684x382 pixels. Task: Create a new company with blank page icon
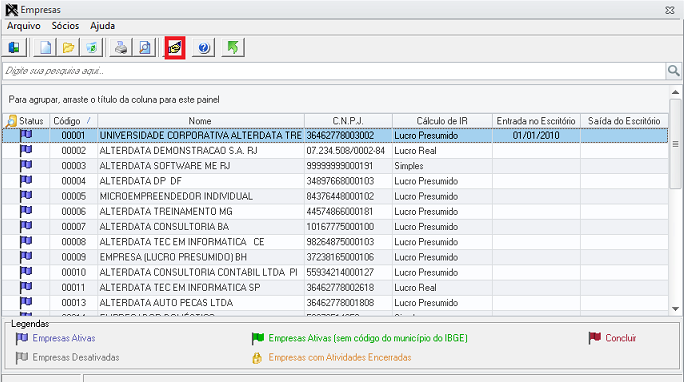[45, 48]
